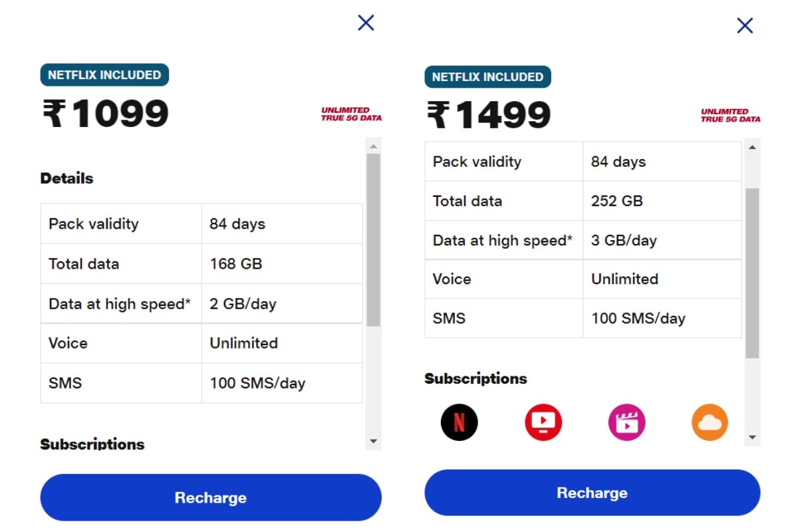Click scroll-up arrow in ₹1499 details panel
This screenshot has height=532, width=798.
pos(752,147)
